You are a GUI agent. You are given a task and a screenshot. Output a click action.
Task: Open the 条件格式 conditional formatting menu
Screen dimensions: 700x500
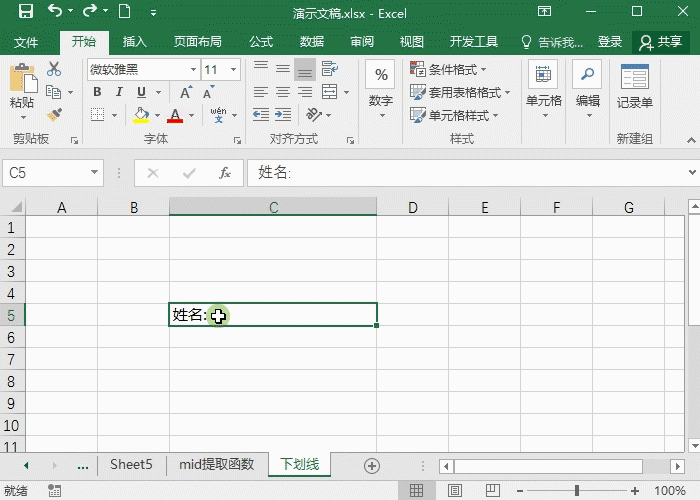448,70
